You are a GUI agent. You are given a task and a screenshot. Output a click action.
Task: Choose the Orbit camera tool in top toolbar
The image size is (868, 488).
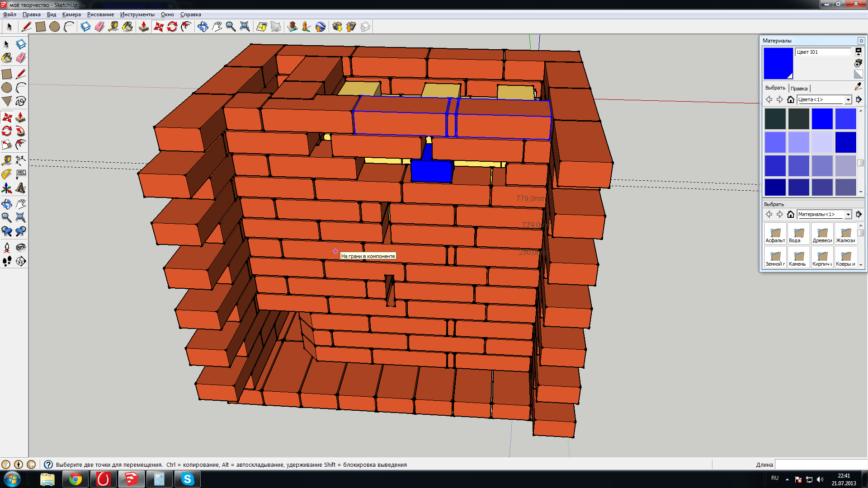click(203, 27)
